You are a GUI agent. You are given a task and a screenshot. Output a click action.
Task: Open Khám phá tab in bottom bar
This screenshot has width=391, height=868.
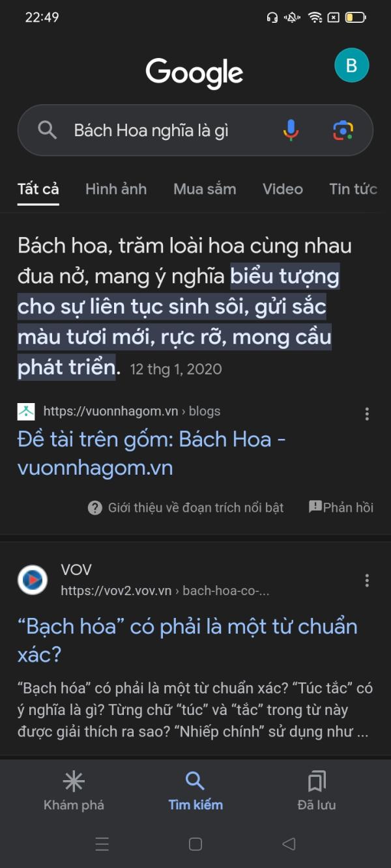point(74,791)
